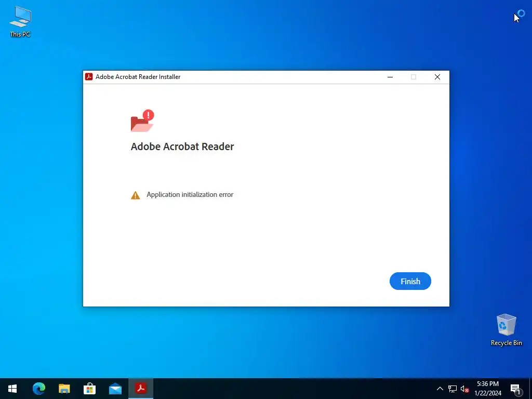
Task: Click the muted volume tray icon
Action: [464, 389]
